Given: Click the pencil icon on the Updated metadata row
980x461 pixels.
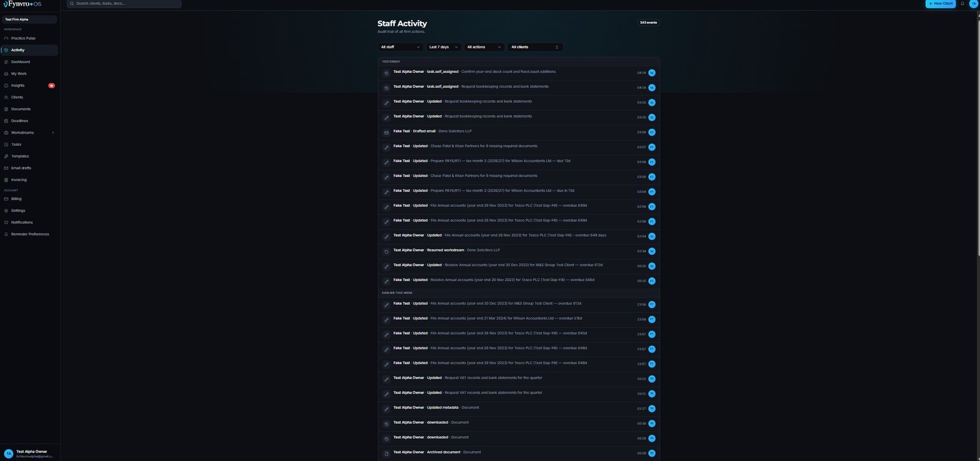Looking at the screenshot, I should pyautogui.click(x=386, y=408).
